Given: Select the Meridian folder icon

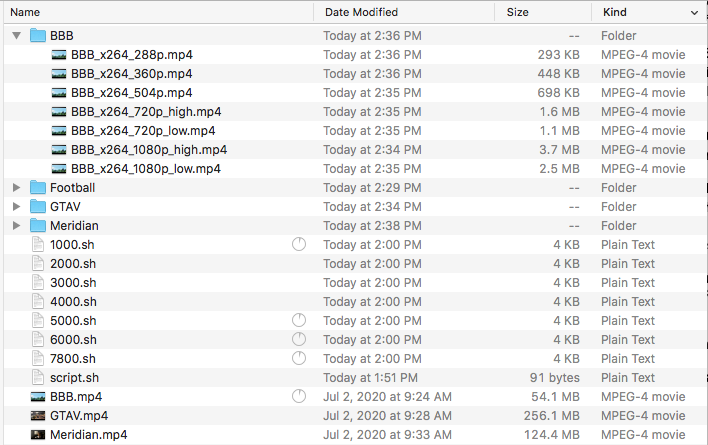Looking at the screenshot, I should tap(38, 225).
